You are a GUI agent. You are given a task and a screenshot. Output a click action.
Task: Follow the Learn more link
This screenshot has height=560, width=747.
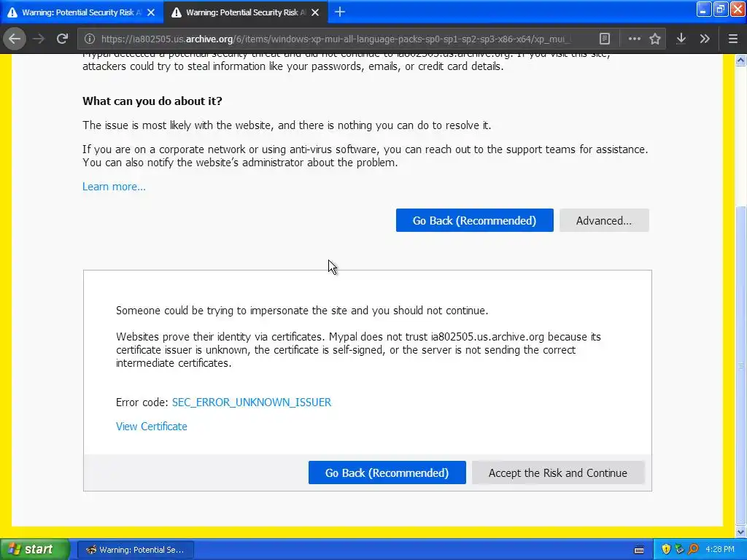point(114,187)
